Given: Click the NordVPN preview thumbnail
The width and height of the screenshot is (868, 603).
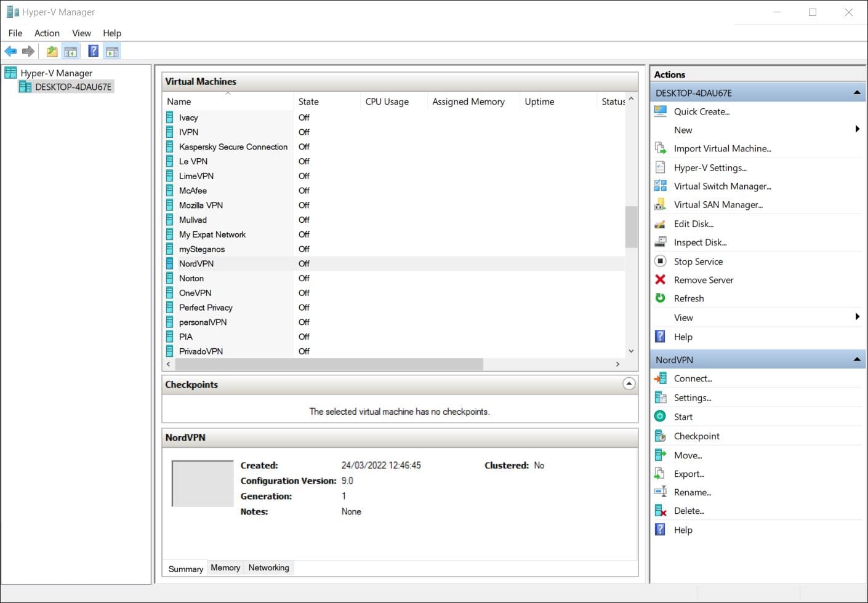Looking at the screenshot, I should (203, 483).
